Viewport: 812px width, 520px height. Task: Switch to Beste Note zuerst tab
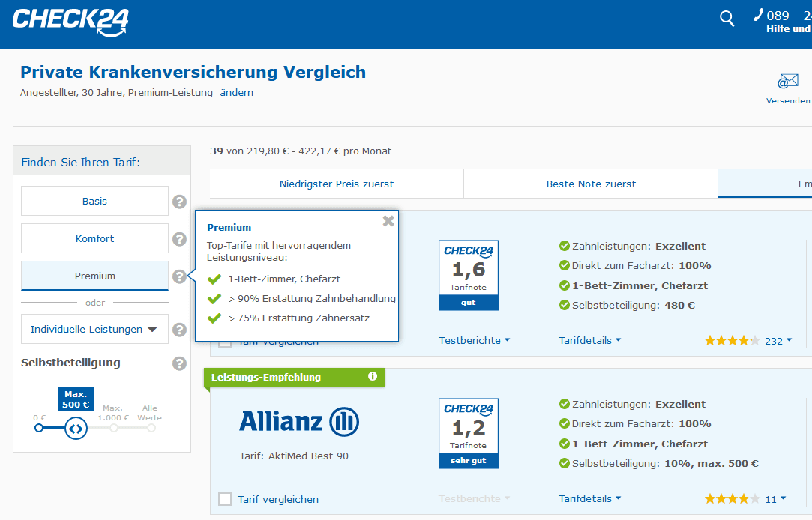[591, 184]
